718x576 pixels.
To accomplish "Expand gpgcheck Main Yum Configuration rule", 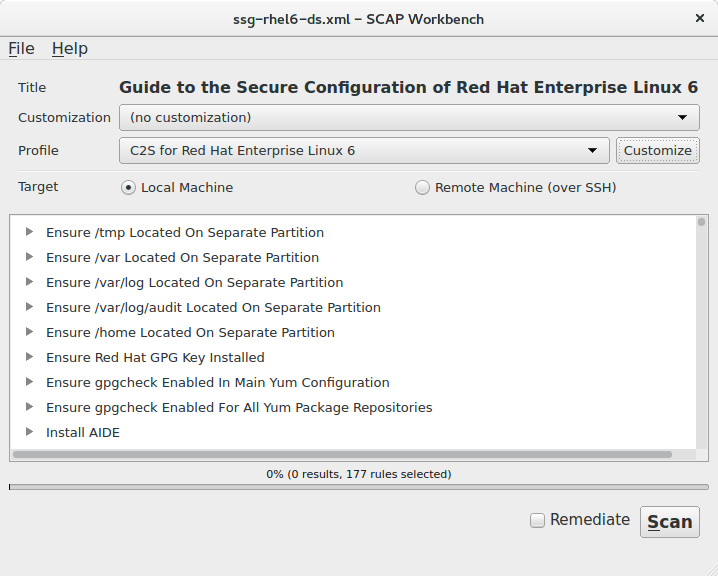I will pos(29,382).
